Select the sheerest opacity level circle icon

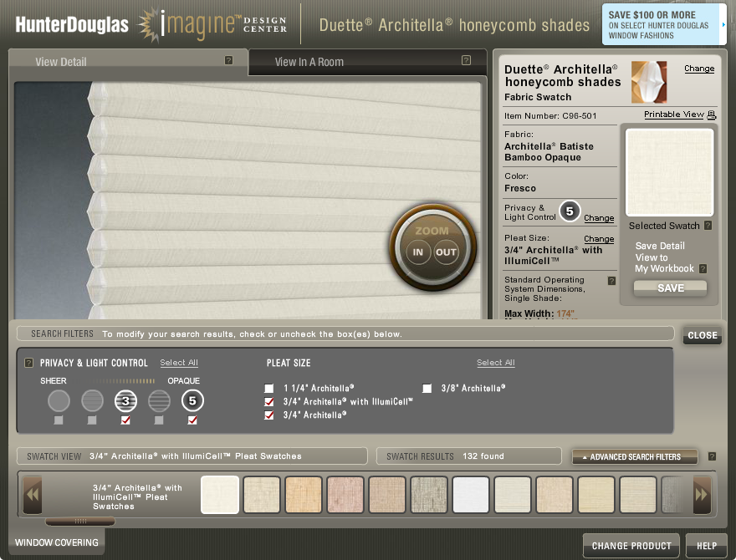click(59, 401)
